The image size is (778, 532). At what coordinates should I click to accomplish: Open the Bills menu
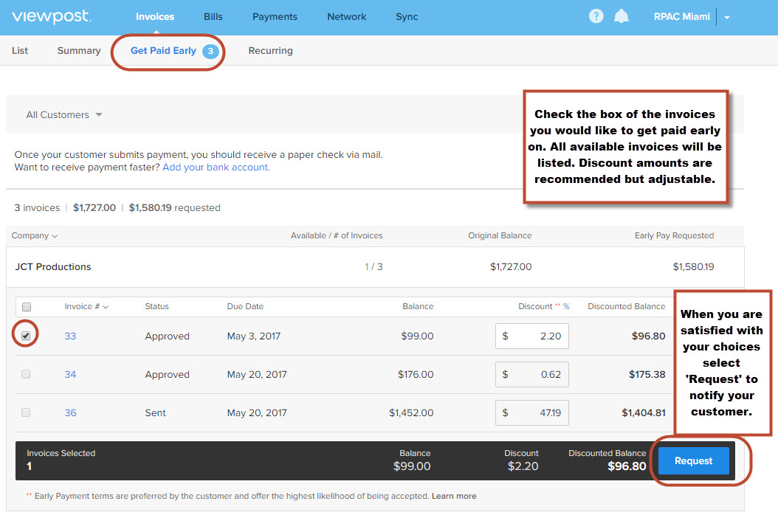point(213,16)
